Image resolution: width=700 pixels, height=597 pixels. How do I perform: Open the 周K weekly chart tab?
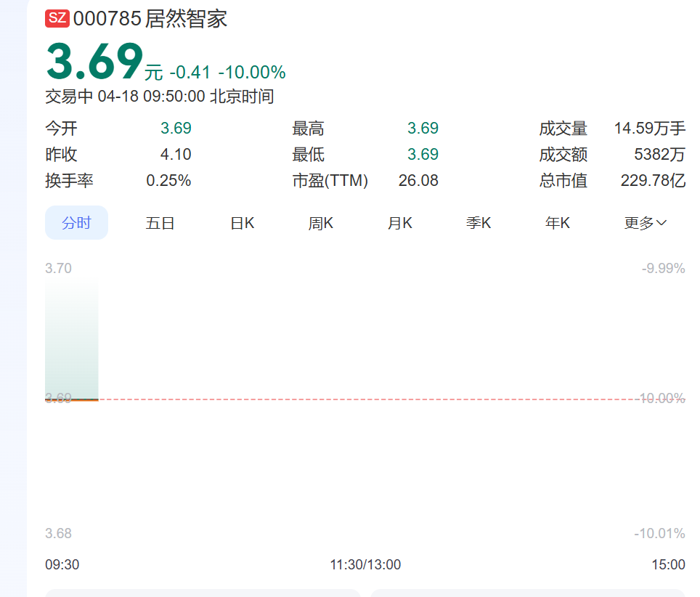click(x=320, y=223)
